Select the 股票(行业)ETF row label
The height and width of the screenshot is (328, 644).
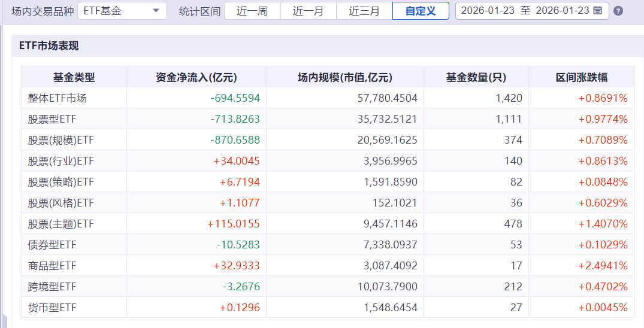(x=61, y=161)
